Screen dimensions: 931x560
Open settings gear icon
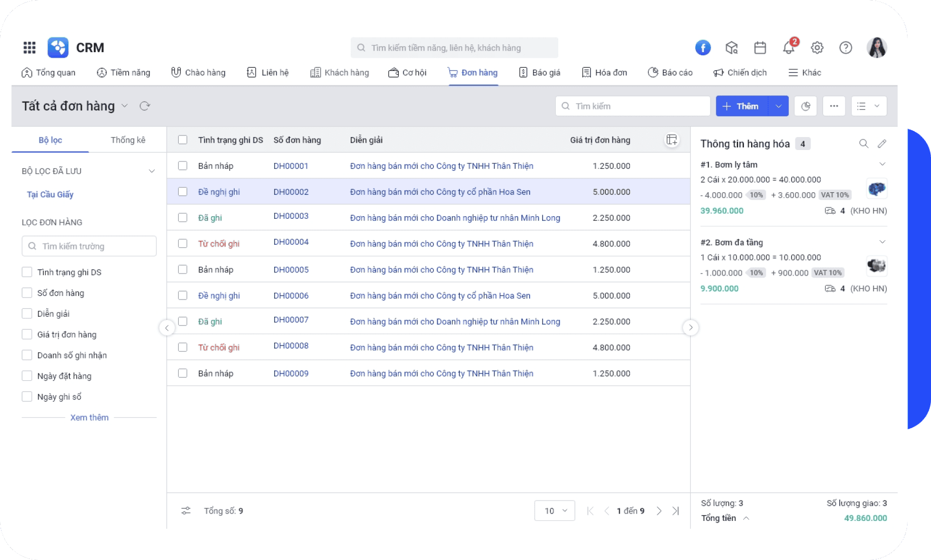pyautogui.click(x=817, y=48)
